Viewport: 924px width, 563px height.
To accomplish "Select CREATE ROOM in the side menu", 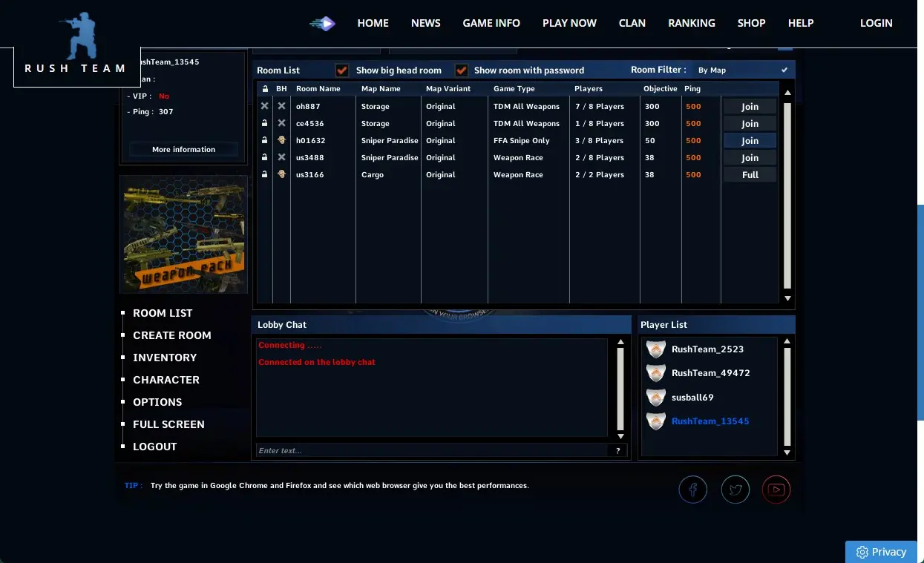I will pyautogui.click(x=172, y=335).
